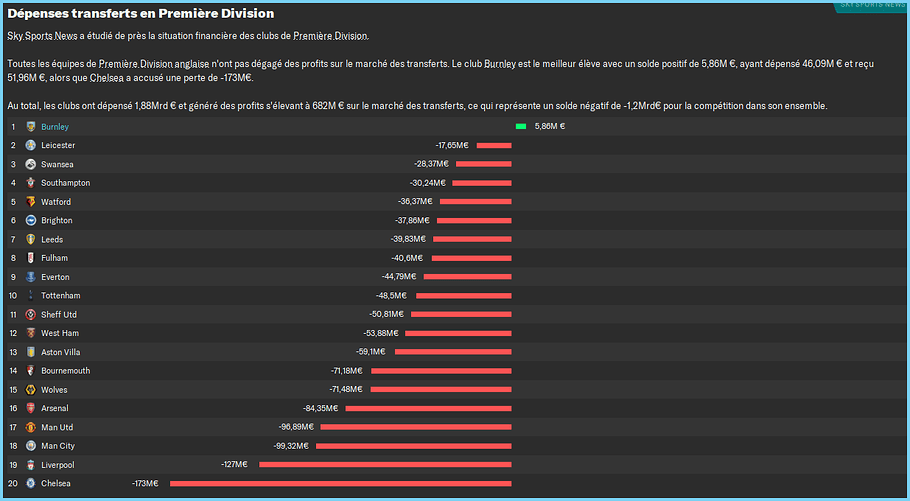This screenshot has width=910, height=501.
Task: Select the Man City row name
Action: tap(57, 446)
